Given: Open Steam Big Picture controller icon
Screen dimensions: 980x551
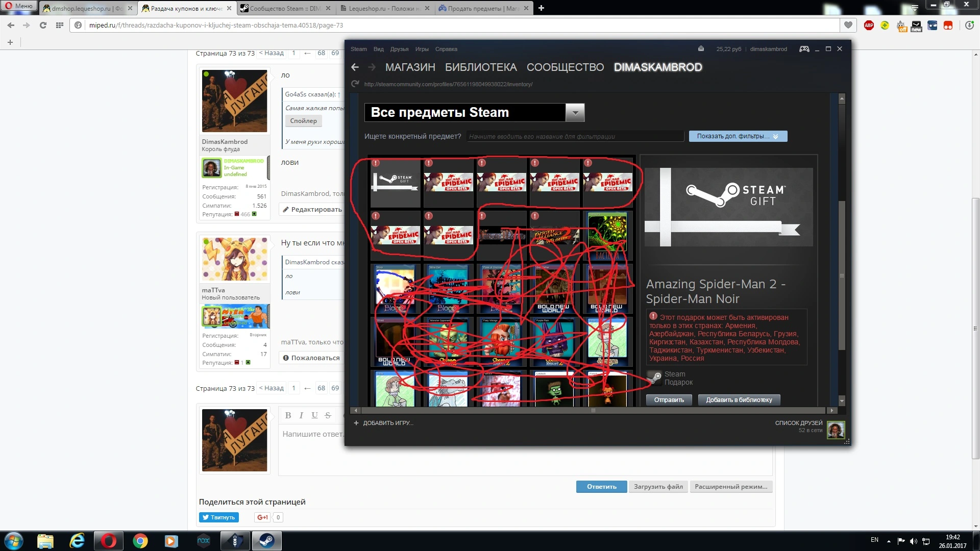Looking at the screenshot, I should point(804,49).
